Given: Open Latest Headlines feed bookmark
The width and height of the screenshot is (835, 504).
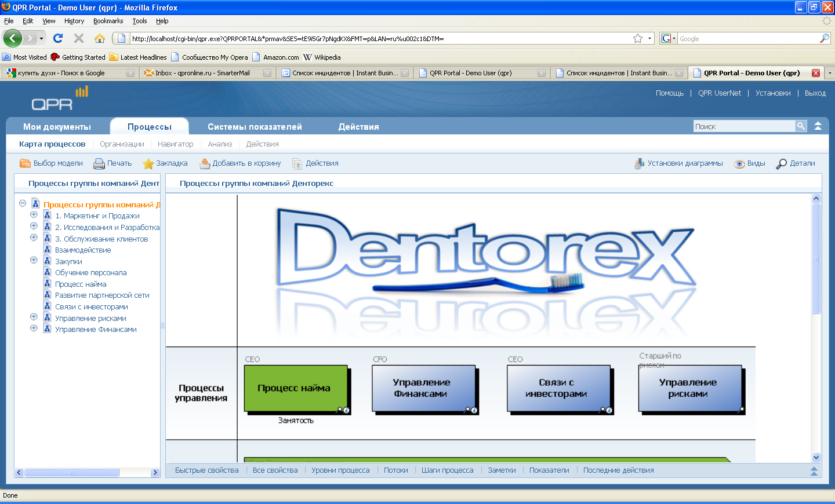Looking at the screenshot, I should click(x=138, y=57).
